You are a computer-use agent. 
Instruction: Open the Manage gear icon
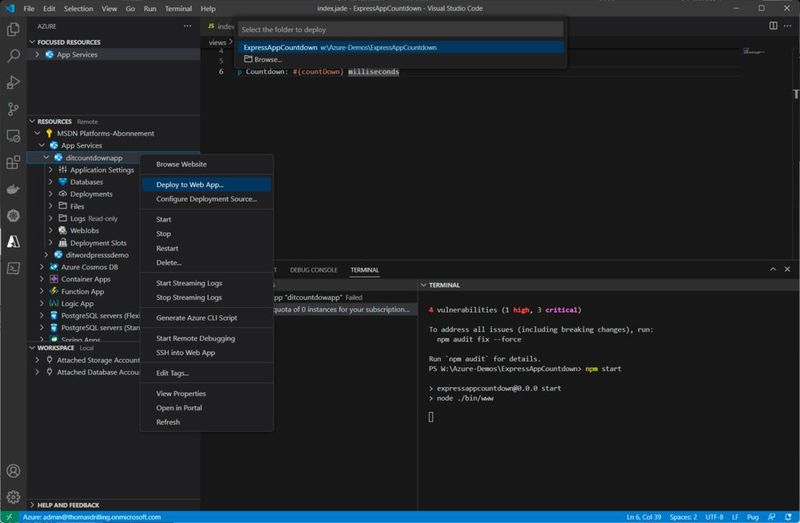point(14,497)
